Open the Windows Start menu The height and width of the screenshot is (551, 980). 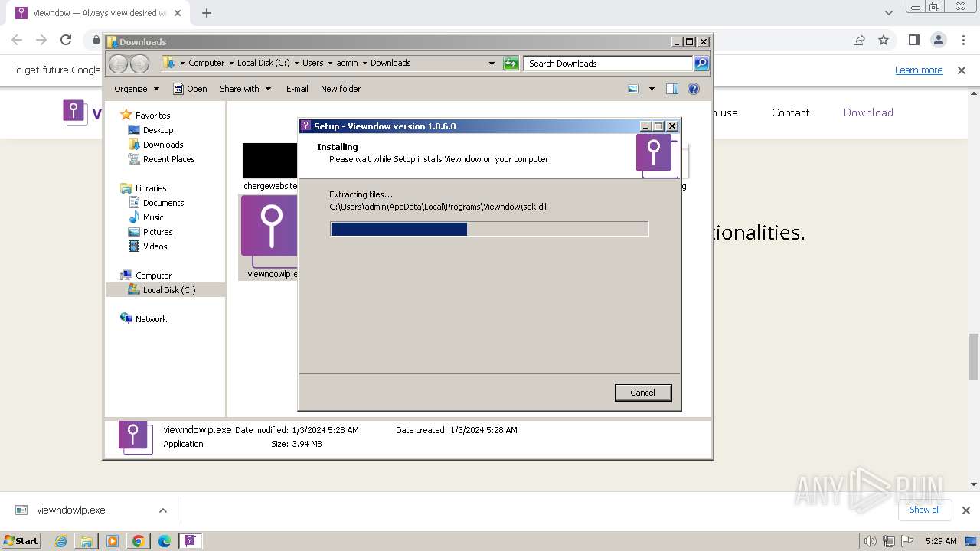(21, 541)
